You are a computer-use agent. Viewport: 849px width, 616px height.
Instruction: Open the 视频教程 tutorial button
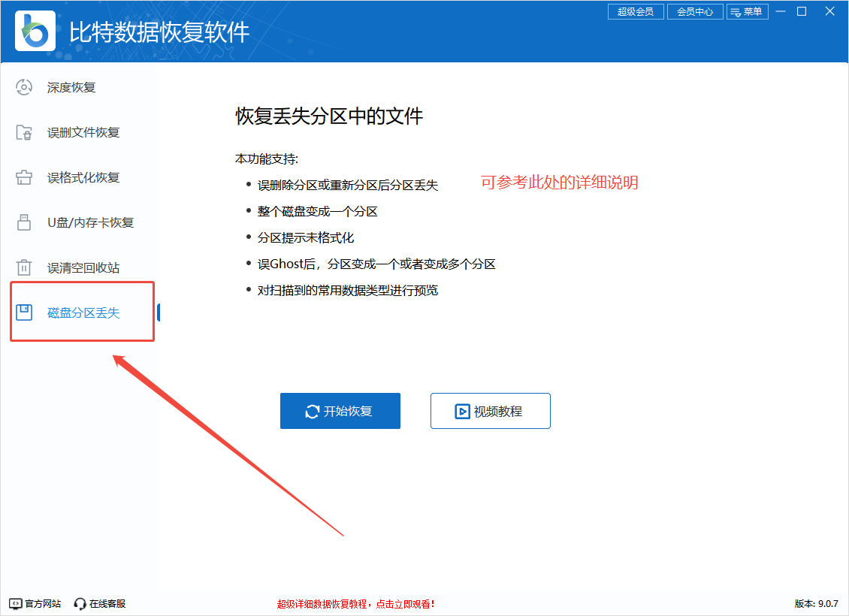[491, 411]
